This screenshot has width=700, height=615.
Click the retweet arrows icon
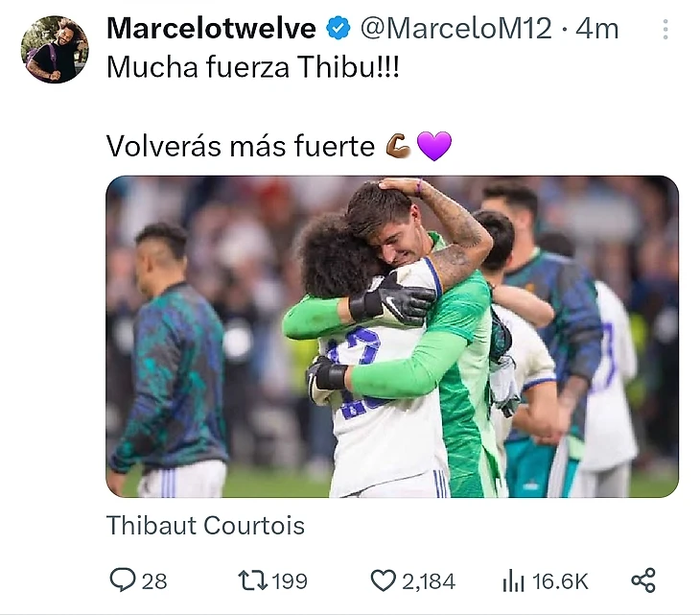pyautogui.click(x=252, y=580)
